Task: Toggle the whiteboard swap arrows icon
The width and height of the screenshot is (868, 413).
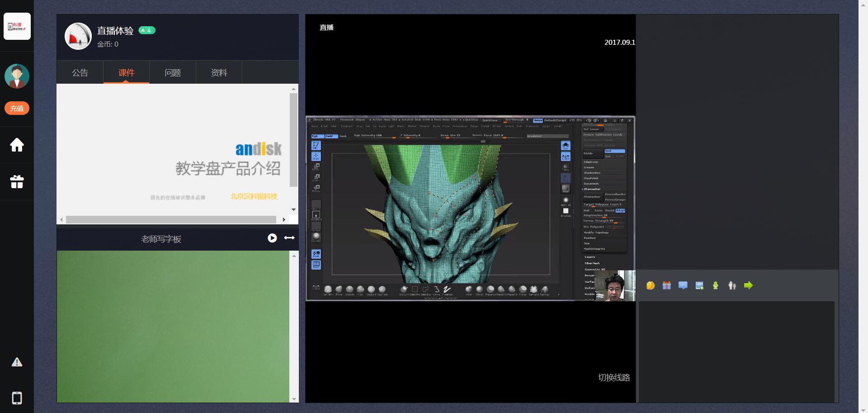Action: (289, 238)
